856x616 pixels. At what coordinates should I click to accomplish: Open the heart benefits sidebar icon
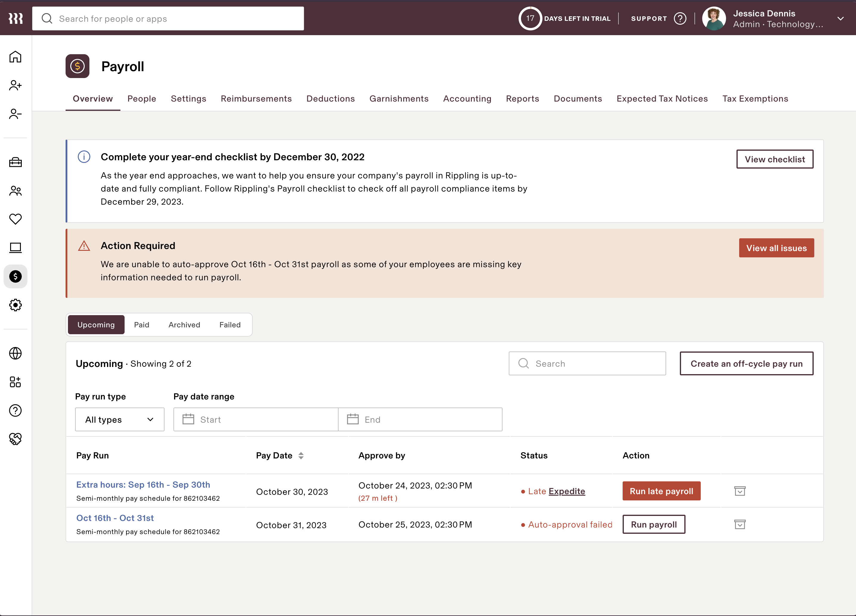point(15,219)
